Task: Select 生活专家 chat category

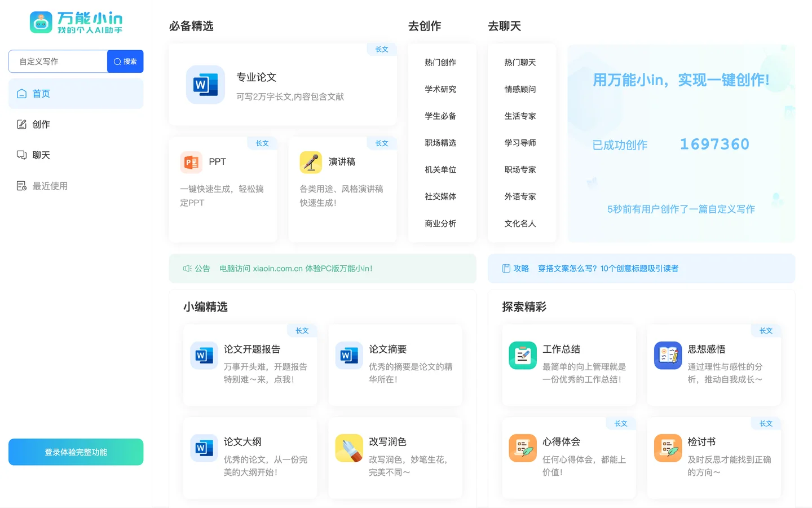Action: point(520,116)
